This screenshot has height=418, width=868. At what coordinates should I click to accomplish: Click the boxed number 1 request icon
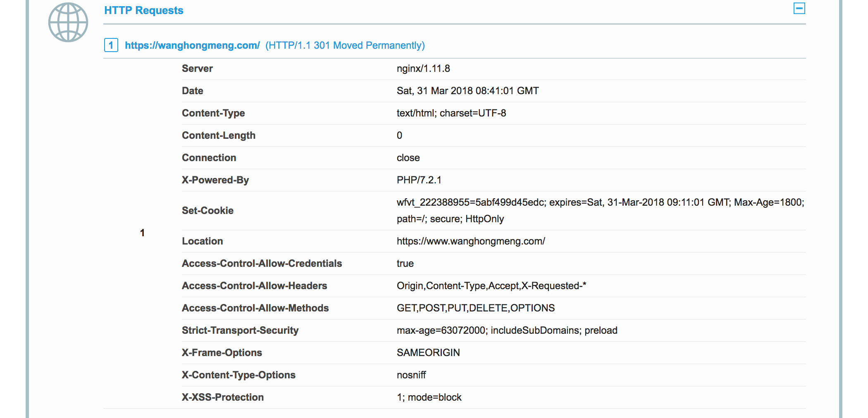coord(111,45)
